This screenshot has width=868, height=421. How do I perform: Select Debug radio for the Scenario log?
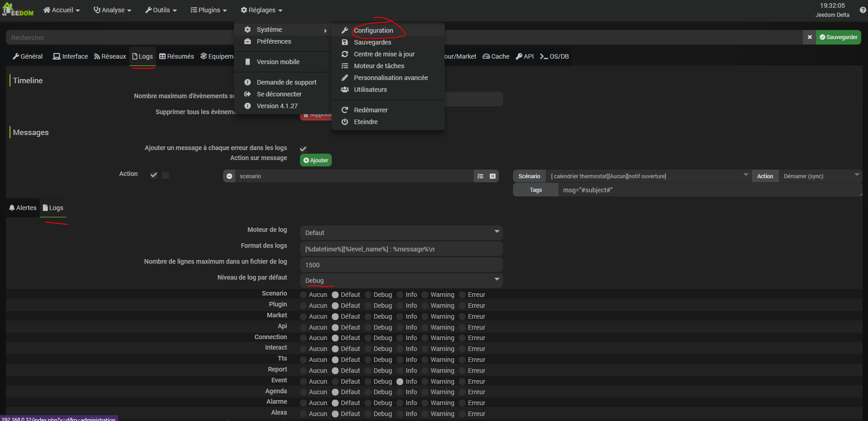coord(368,295)
